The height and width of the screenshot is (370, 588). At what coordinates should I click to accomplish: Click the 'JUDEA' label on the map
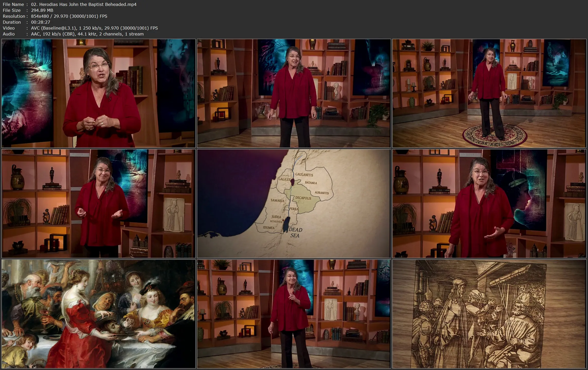click(x=276, y=217)
